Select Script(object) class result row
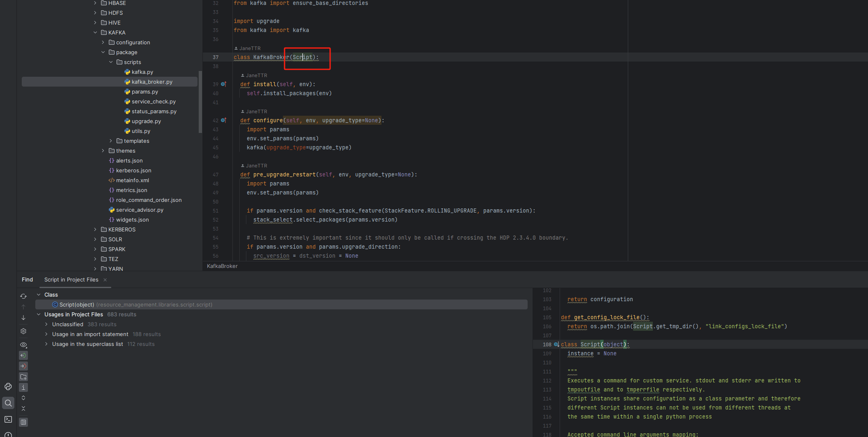868x437 pixels. click(x=281, y=304)
